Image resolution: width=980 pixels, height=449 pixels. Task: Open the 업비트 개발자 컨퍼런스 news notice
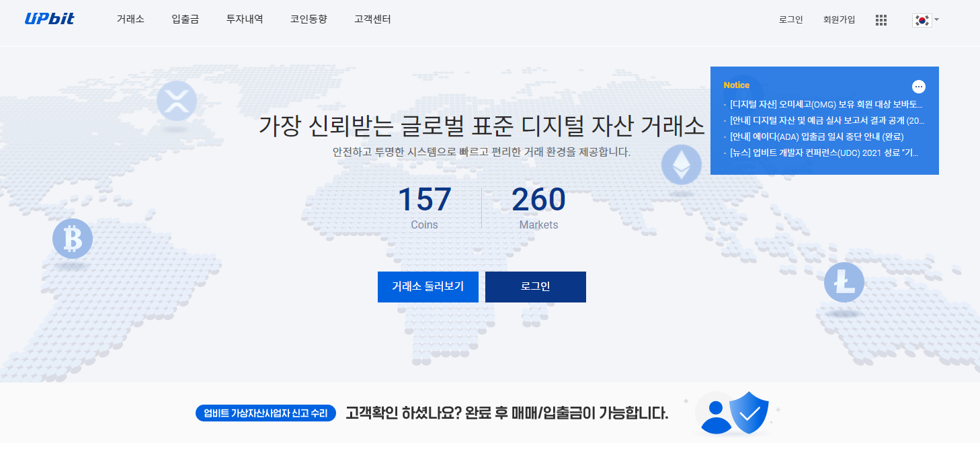824,153
